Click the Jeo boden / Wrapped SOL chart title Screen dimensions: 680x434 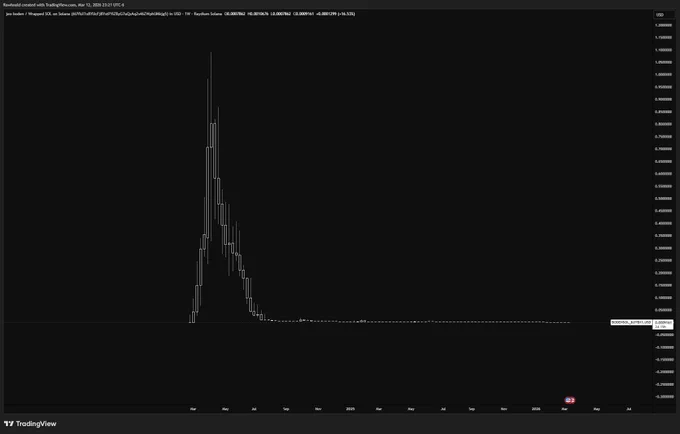click(x=114, y=14)
